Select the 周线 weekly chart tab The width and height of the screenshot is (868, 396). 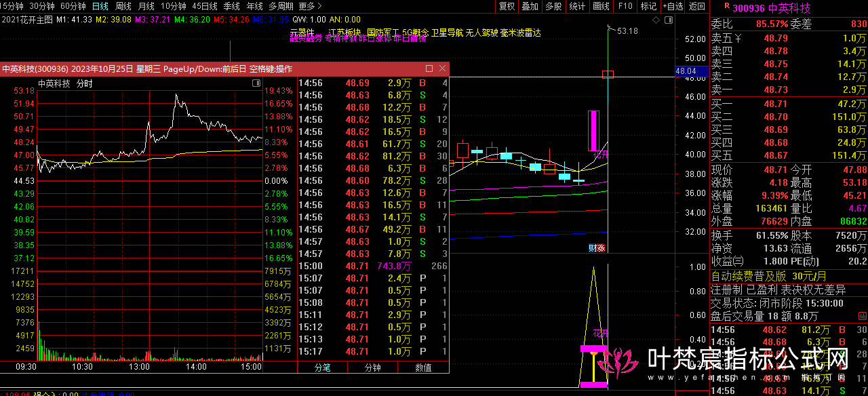[x=123, y=6]
